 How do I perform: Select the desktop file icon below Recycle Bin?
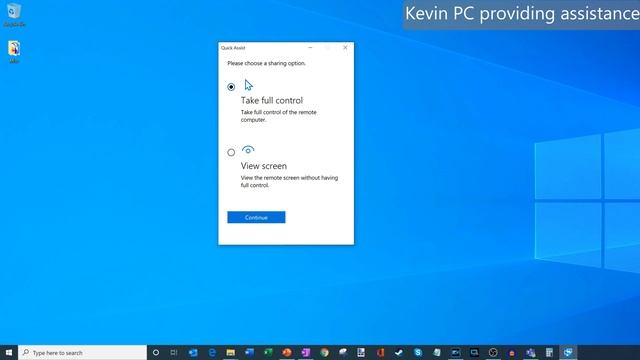pyautogui.click(x=14, y=52)
